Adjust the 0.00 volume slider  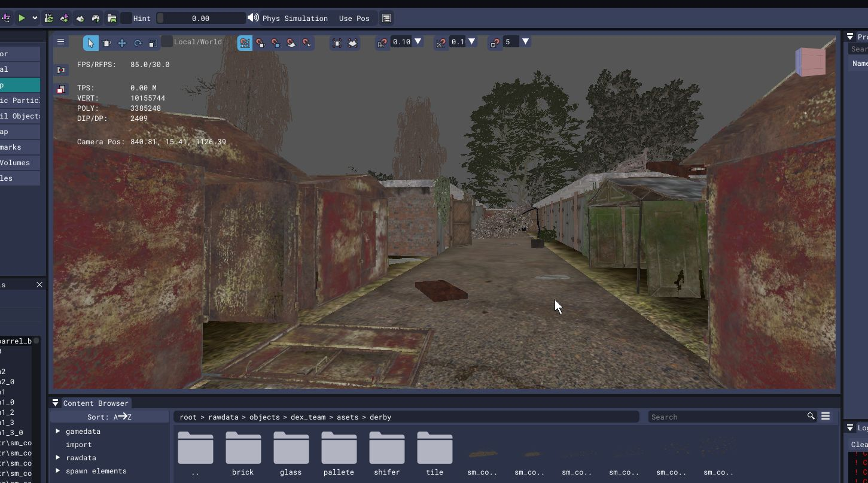[x=200, y=18]
